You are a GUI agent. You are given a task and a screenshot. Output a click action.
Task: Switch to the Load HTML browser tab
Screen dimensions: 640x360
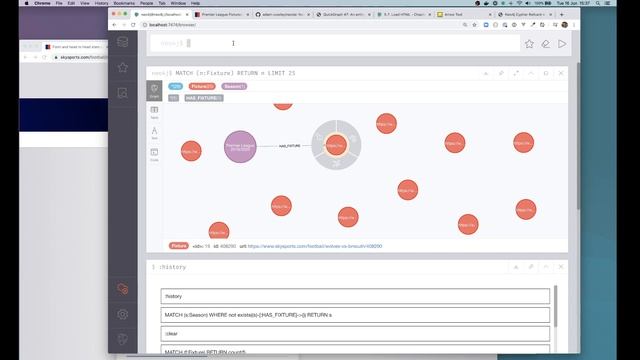pos(404,14)
